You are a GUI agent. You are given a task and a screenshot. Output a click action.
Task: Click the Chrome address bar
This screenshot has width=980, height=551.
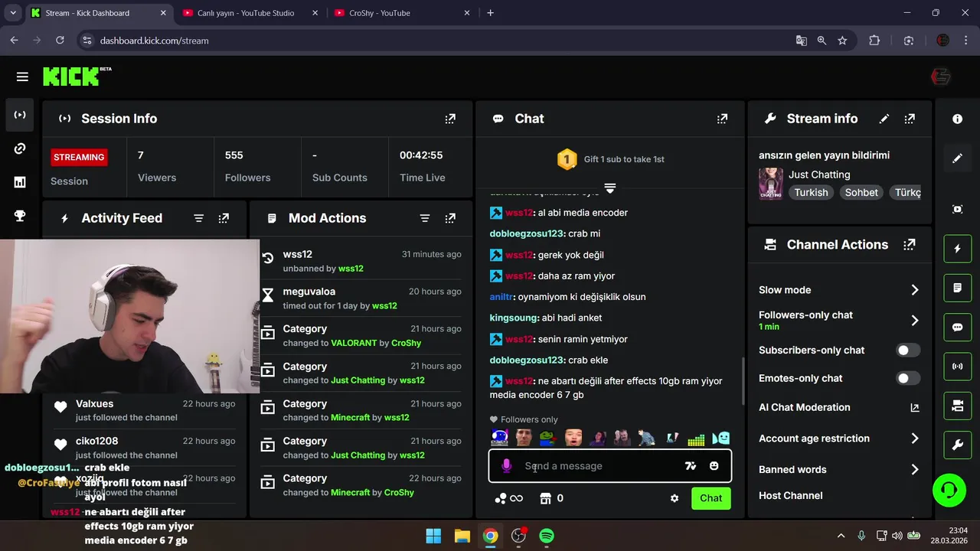click(x=436, y=41)
